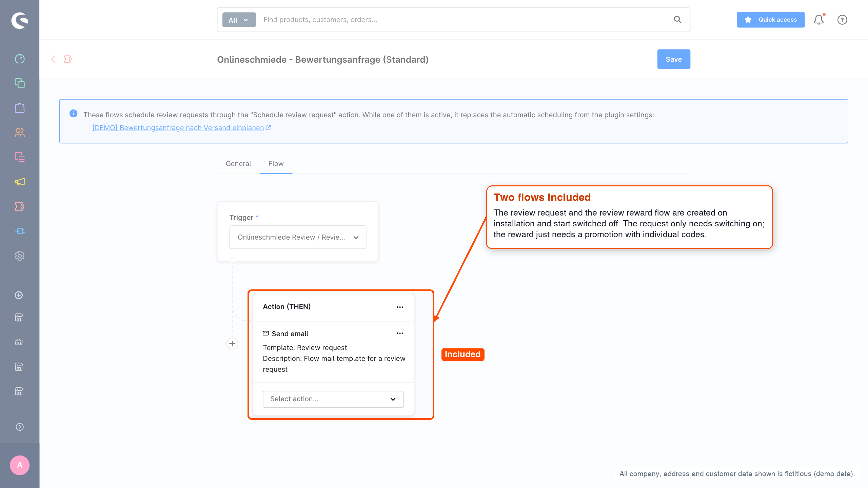
Task: Open the basket sales channel icon
Action: point(19,342)
